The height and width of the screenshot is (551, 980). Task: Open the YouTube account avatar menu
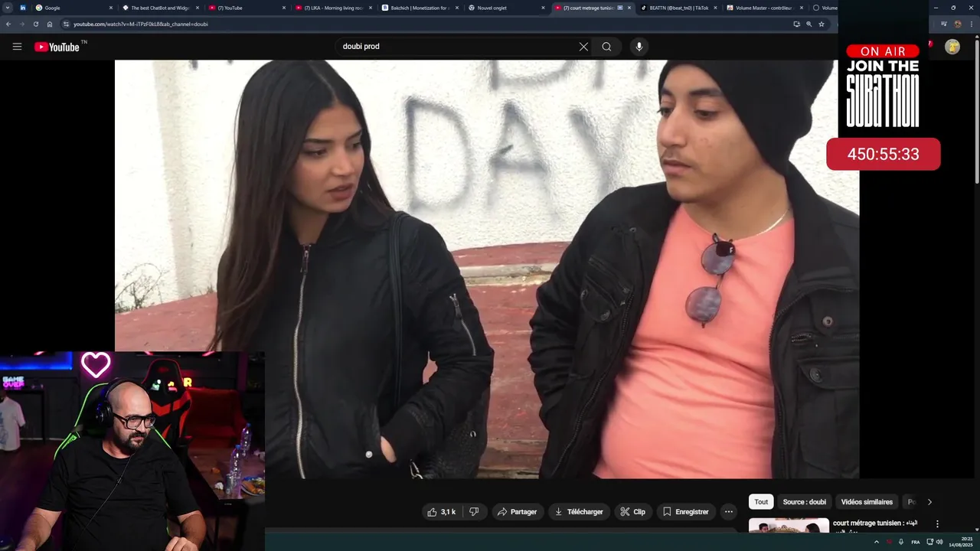click(952, 47)
